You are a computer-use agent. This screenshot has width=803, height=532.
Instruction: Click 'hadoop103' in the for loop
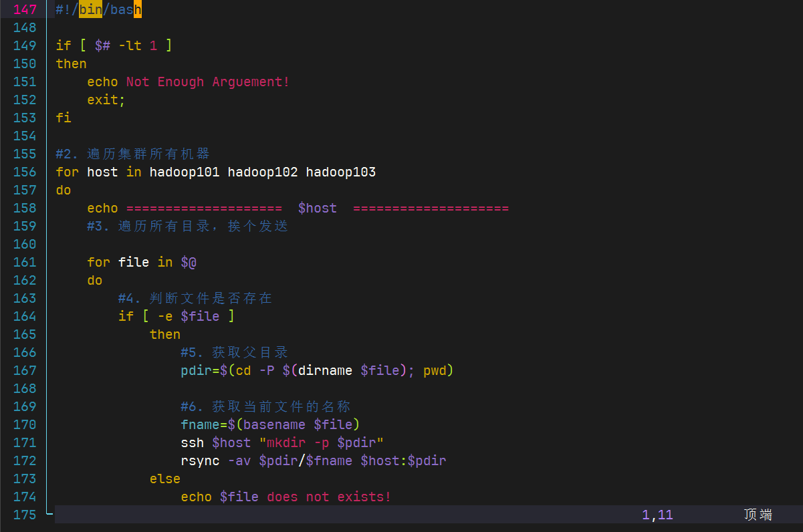341,172
